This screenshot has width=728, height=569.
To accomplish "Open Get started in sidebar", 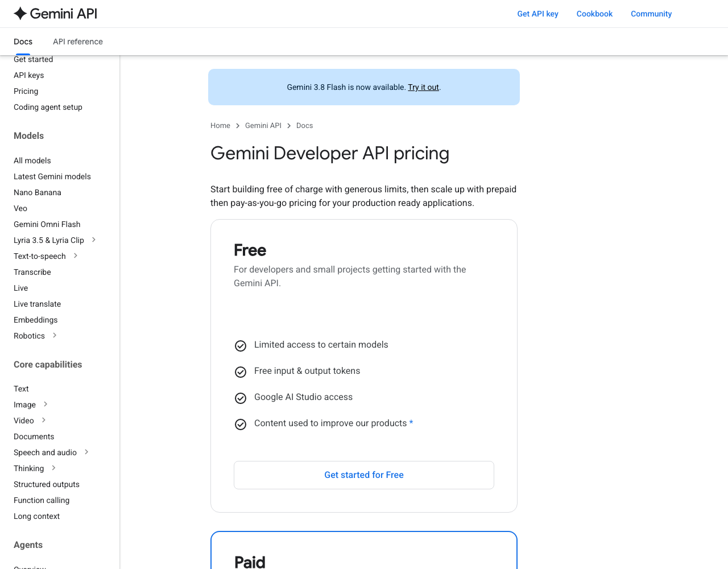I will [x=33, y=59].
